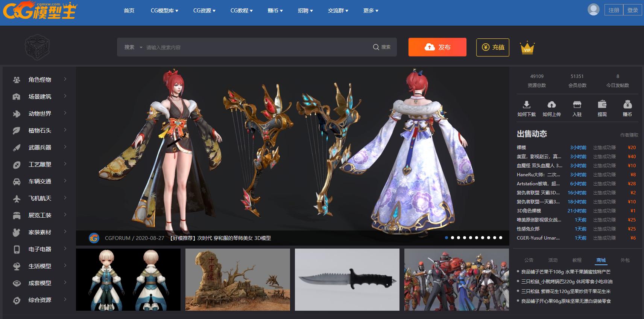The height and width of the screenshot is (319, 644).
Task: Open the user avatar icon
Action: tap(593, 10)
